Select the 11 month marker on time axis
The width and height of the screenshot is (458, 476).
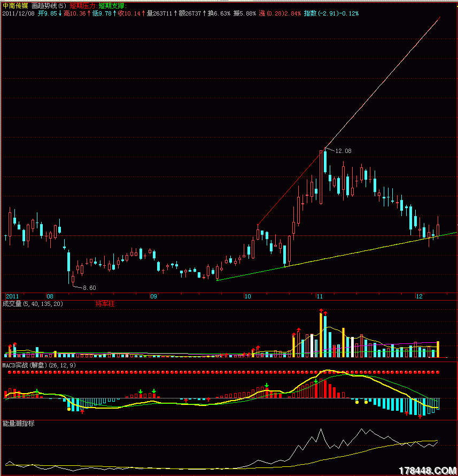(x=320, y=296)
